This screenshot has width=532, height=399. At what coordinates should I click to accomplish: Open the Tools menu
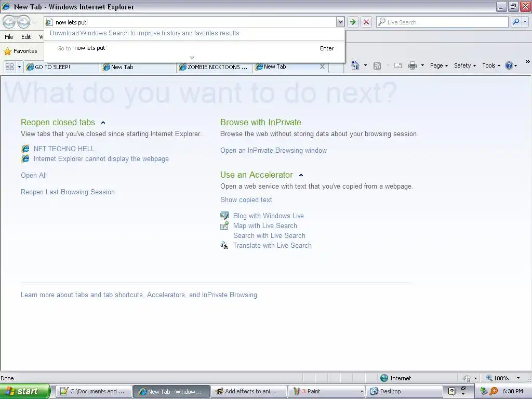[491, 65]
